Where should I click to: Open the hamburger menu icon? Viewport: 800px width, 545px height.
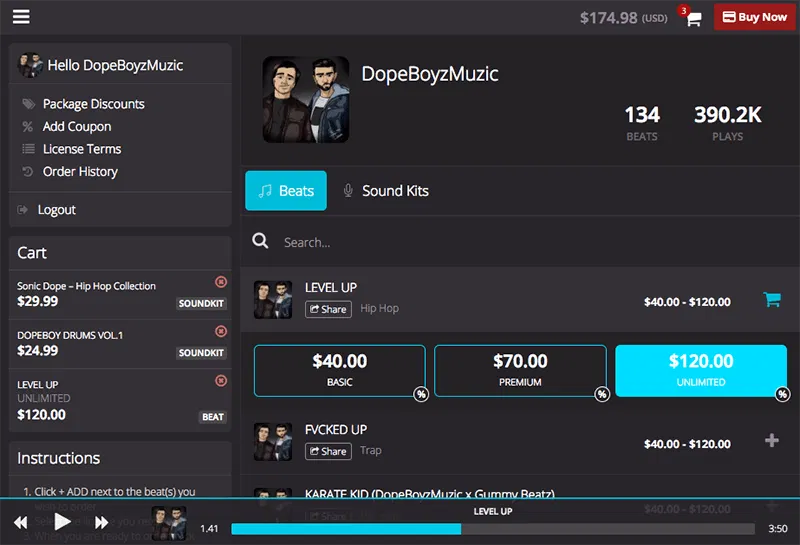click(21, 17)
